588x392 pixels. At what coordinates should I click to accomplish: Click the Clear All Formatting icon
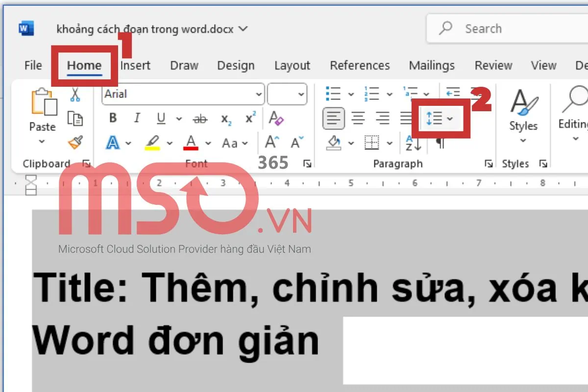tap(276, 118)
